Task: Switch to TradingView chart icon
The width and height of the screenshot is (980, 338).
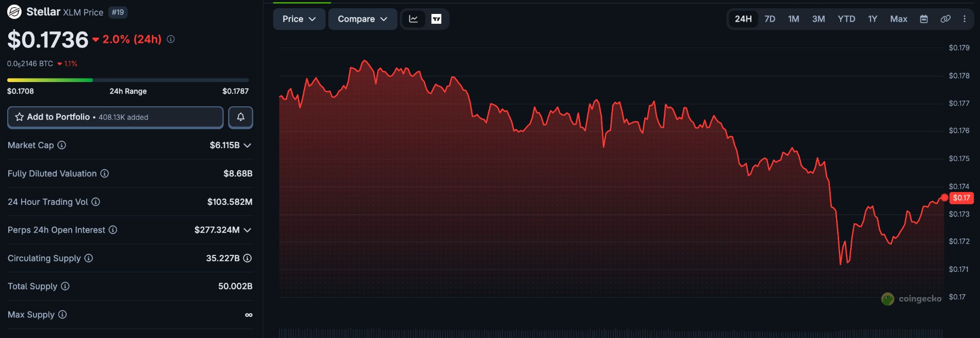Action: [436, 19]
